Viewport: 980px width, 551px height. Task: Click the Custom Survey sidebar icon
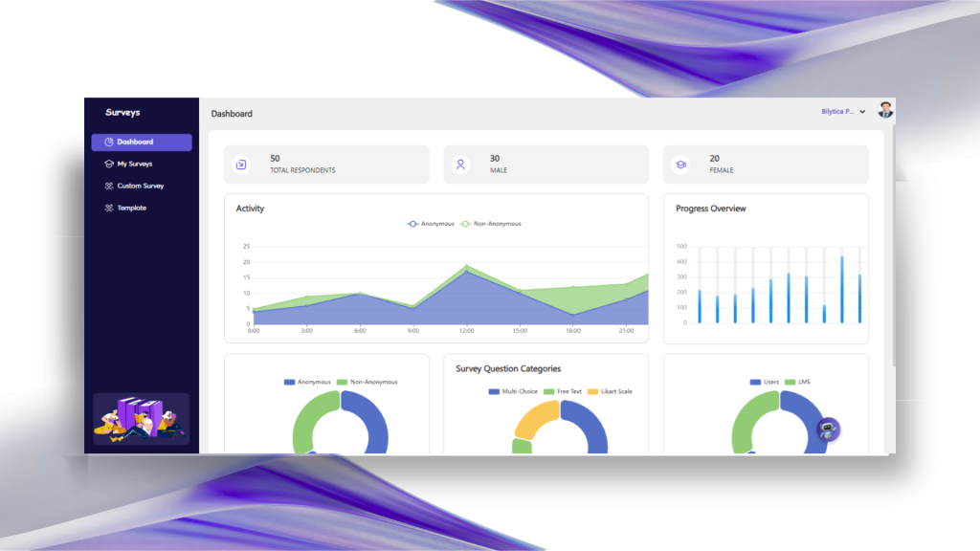coord(109,187)
